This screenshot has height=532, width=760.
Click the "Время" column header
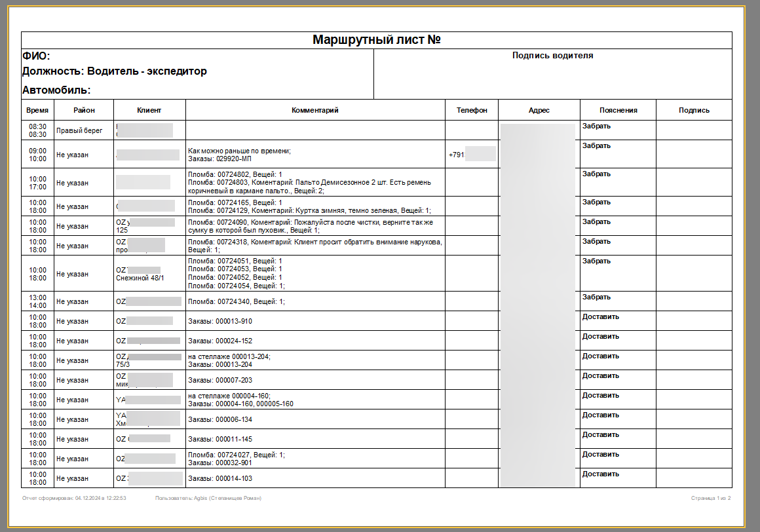point(37,110)
